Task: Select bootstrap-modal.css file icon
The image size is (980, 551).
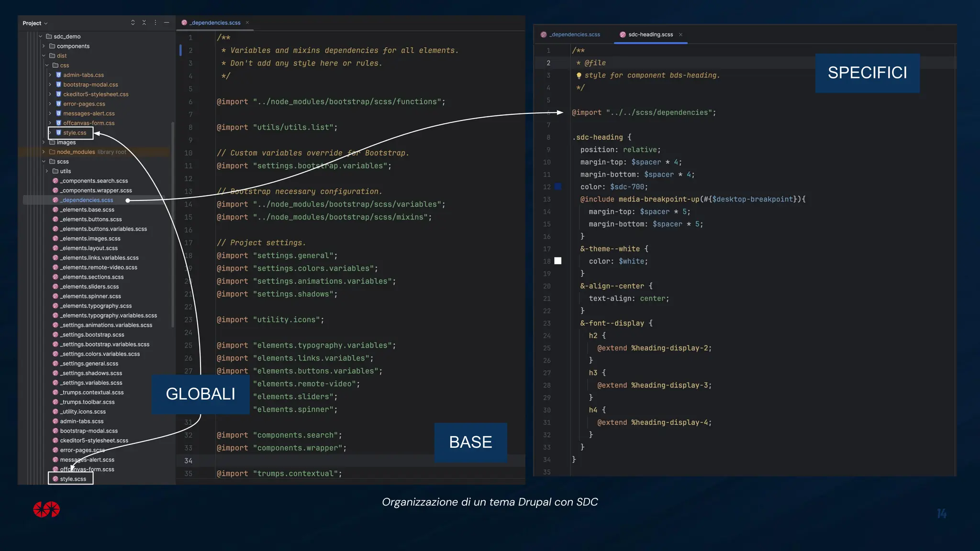Action: point(58,84)
